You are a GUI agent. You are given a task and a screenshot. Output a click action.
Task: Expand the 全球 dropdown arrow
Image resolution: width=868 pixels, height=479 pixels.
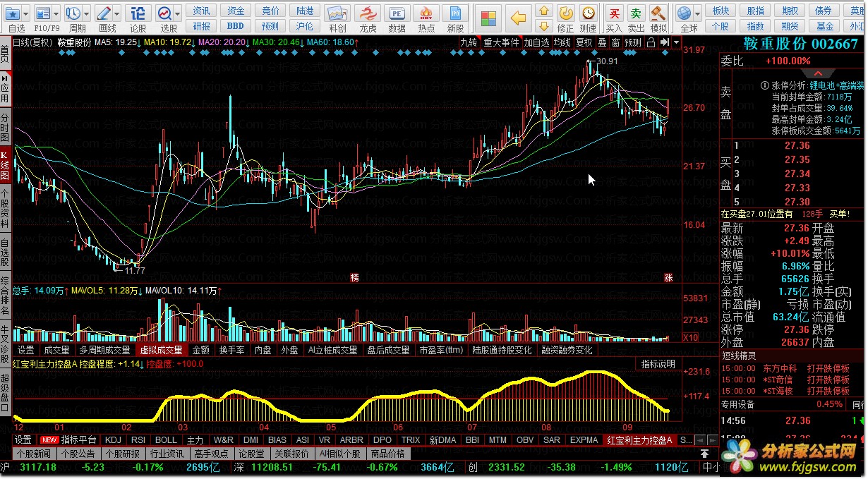(697, 13)
